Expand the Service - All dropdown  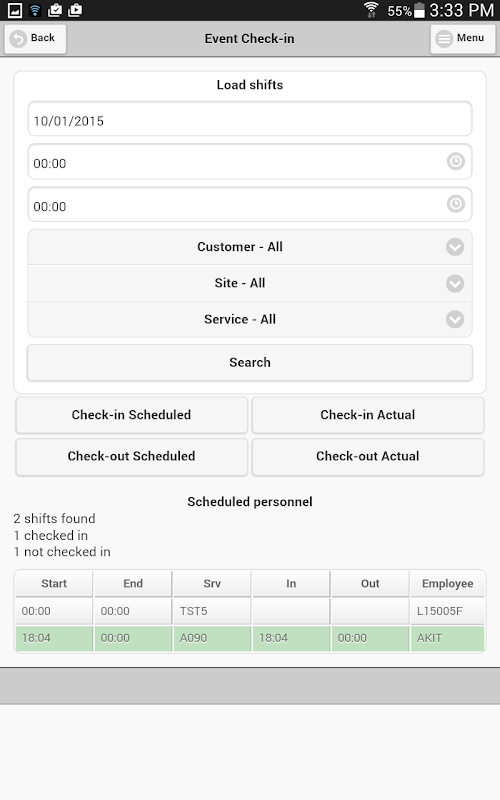pos(249,319)
